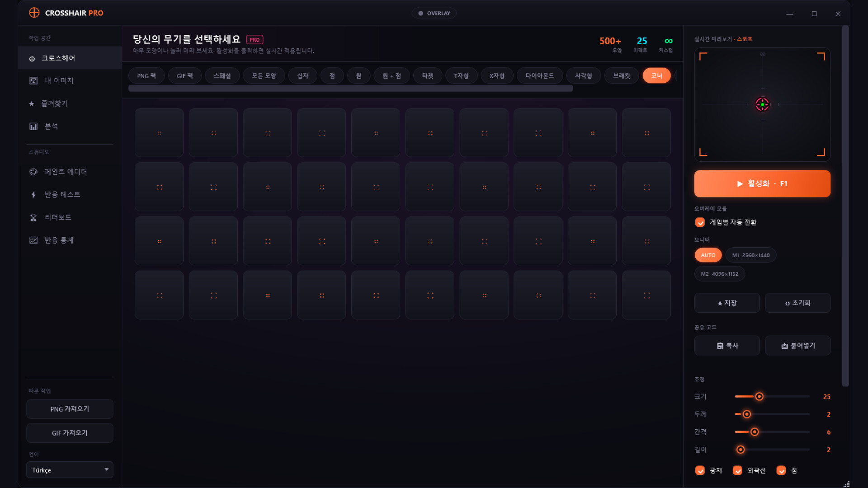This screenshot has height=488, width=868.
Task: Launch 반응 테스트 lightning icon
Action: (x=33, y=195)
